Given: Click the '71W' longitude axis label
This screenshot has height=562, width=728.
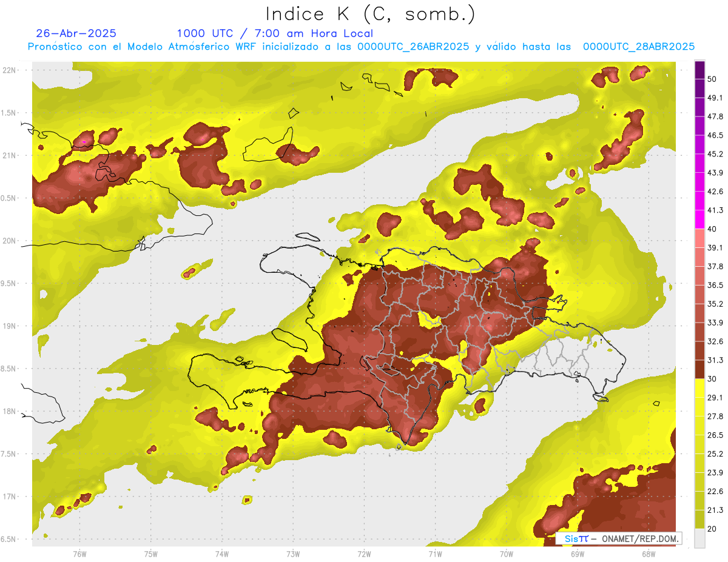Looking at the screenshot, I should 435,554.
